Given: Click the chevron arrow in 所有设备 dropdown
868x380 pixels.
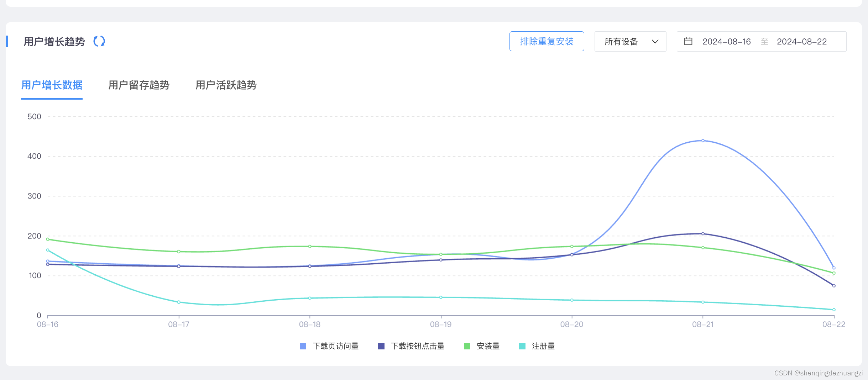Looking at the screenshot, I should (x=655, y=42).
